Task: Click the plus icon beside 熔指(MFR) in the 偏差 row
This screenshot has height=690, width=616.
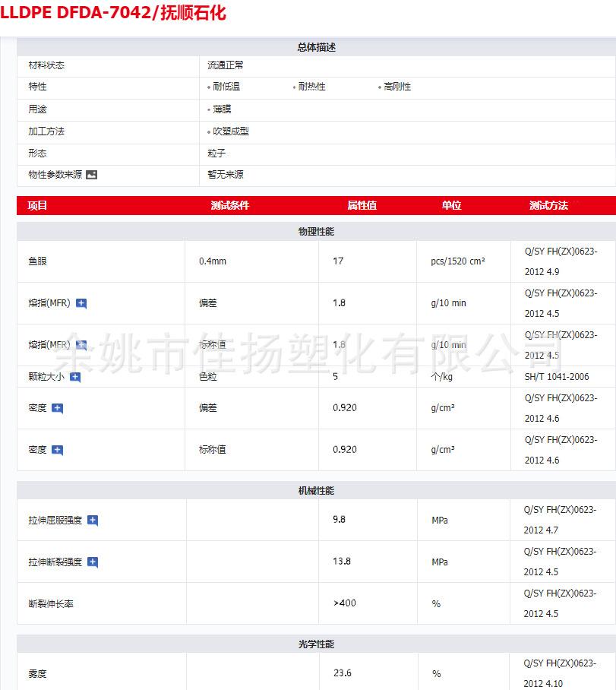Action: [81, 304]
